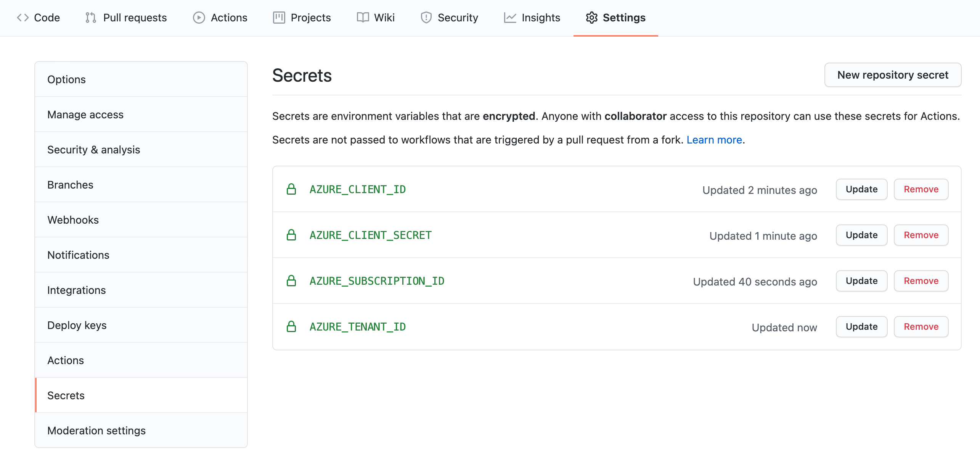Select the Manage access sidebar item
This screenshot has width=980, height=471.
[x=85, y=114]
